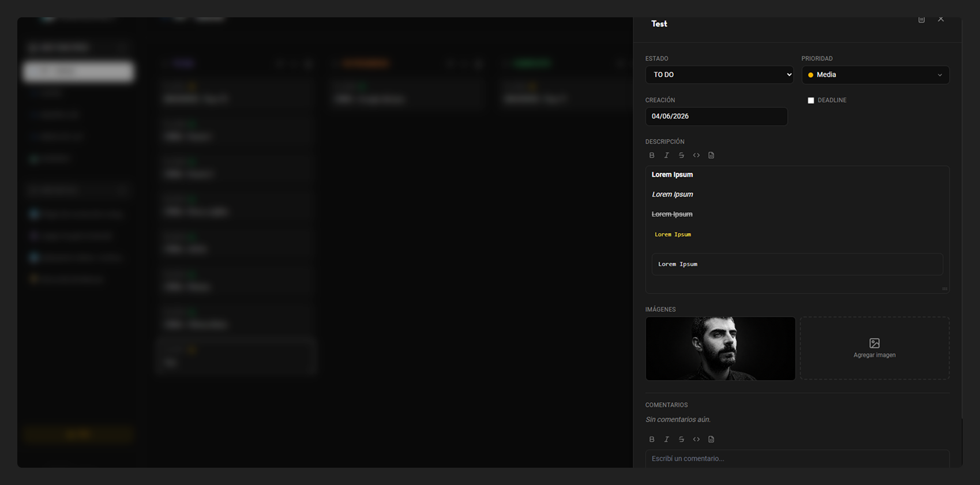Viewport: 980px width, 485px height.
Task: Toggle bold in the comment toolbar
Action: (x=652, y=439)
